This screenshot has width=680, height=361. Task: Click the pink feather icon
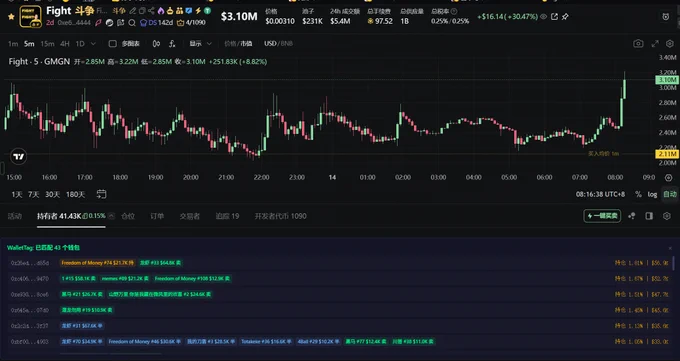tap(98, 23)
